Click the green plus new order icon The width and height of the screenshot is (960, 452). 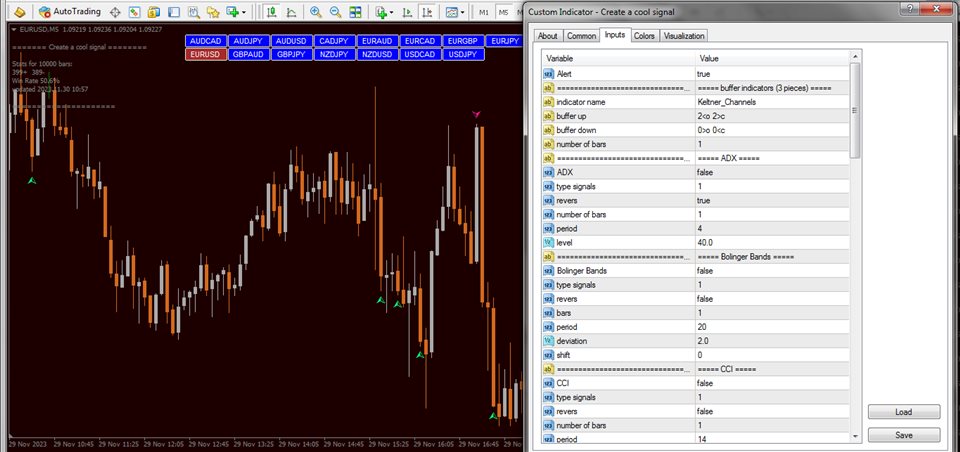coord(232,12)
